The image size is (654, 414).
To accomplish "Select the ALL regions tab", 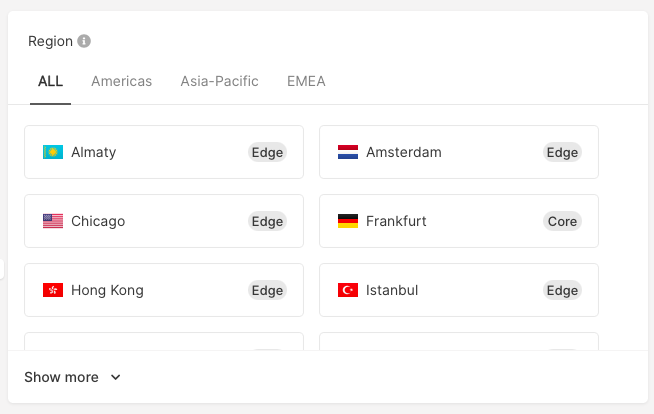I will click(x=50, y=81).
